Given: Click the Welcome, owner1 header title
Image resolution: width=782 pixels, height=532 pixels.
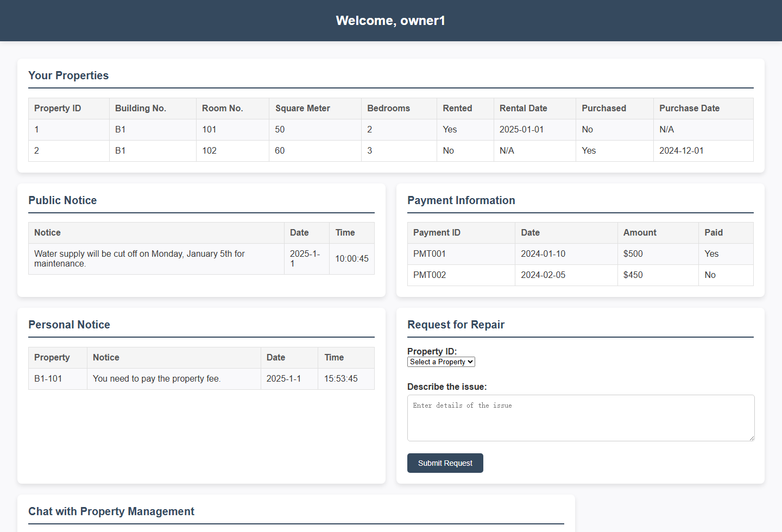Looking at the screenshot, I should [390, 21].
